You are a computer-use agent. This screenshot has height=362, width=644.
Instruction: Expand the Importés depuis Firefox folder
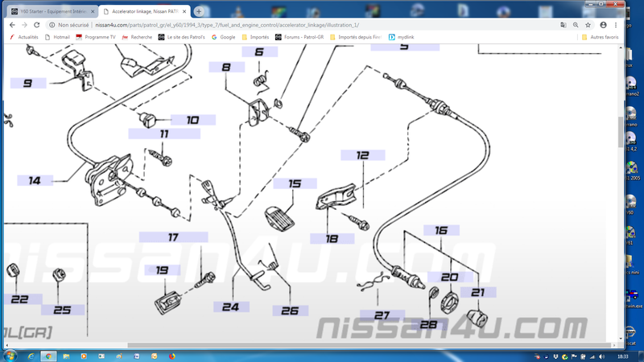pyautogui.click(x=356, y=37)
